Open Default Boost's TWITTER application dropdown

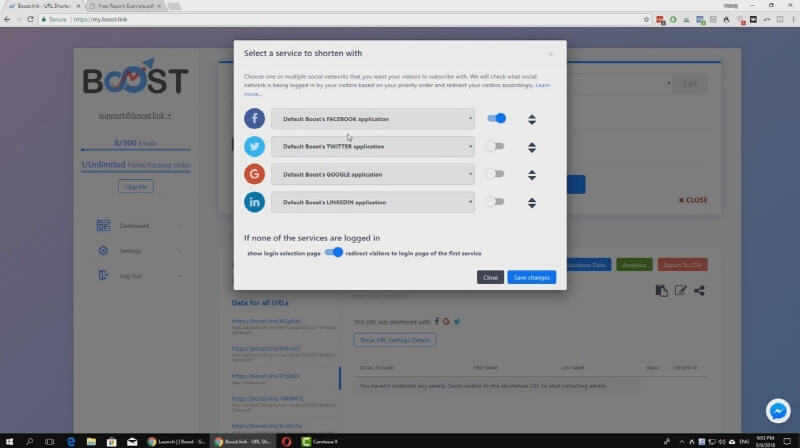tap(373, 146)
